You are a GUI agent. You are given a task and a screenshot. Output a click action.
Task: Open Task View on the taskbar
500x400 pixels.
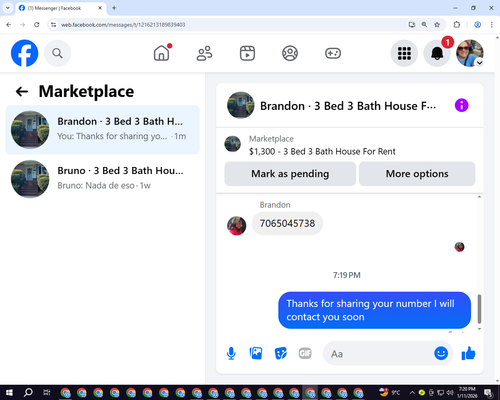[47, 392]
